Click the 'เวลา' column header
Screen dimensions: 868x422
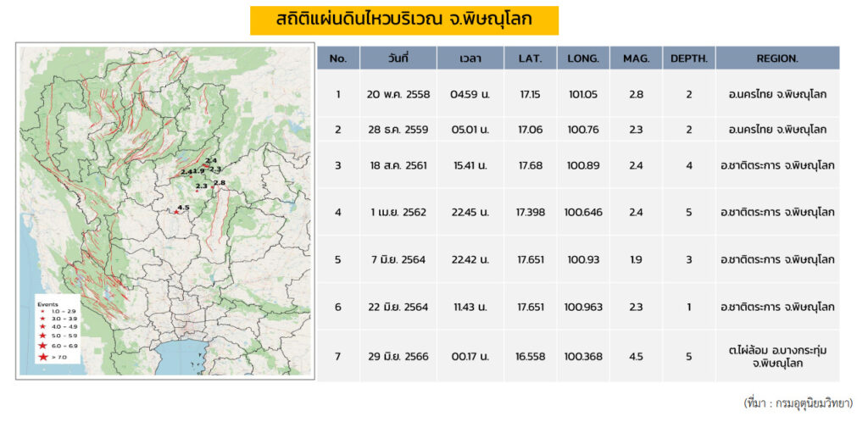pos(470,58)
